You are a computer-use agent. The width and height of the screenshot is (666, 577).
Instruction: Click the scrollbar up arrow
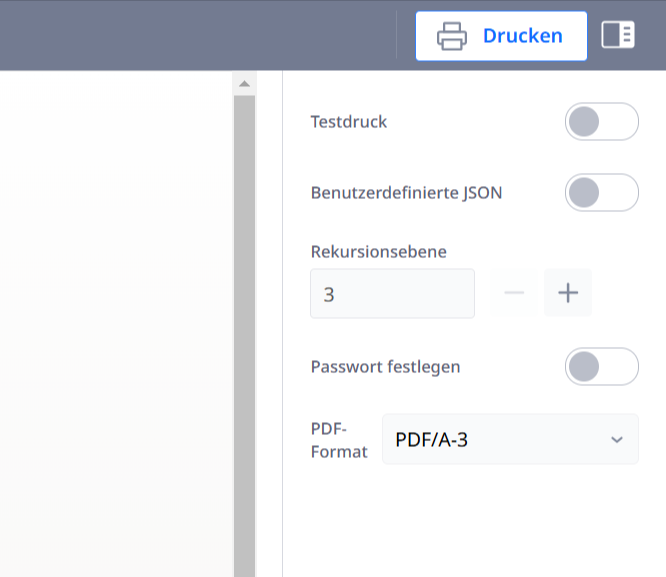coord(244,83)
